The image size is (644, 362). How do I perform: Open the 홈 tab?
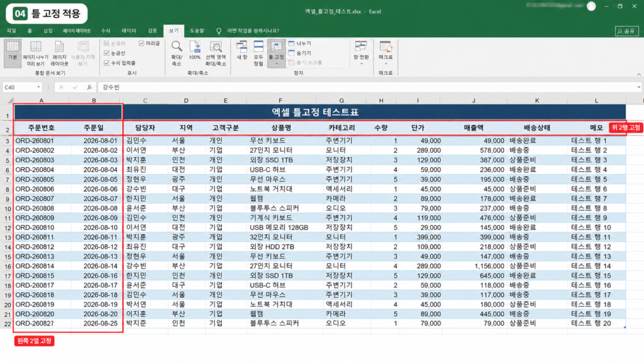30,31
